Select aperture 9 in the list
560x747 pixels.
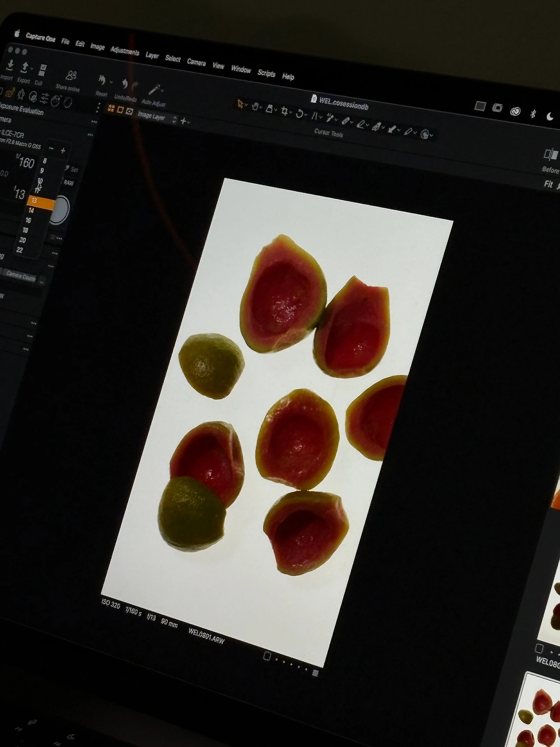(x=42, y=171)
